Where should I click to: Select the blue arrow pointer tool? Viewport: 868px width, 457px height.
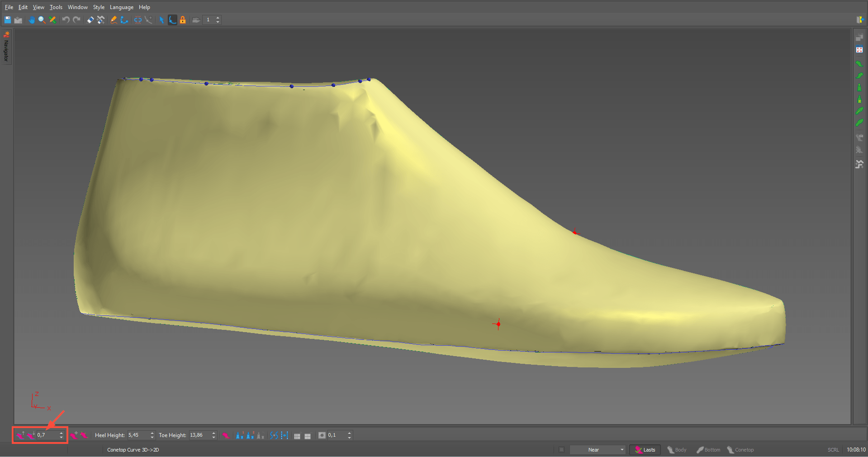[x=161, y=20]
